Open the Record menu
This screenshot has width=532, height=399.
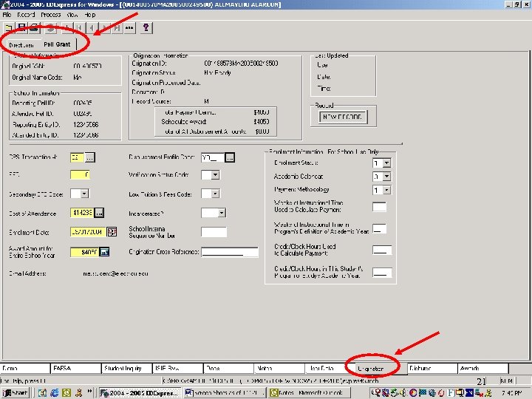[x=26, y=15]
